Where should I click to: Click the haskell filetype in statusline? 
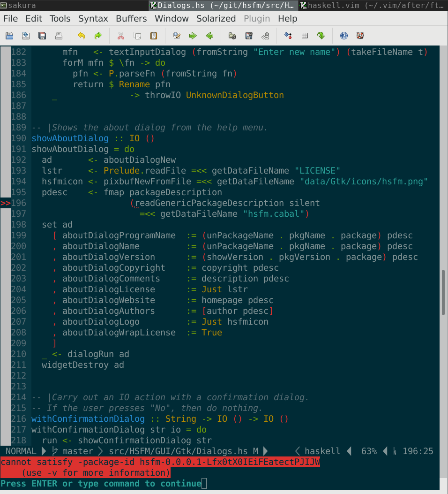(x=322, y=451)
